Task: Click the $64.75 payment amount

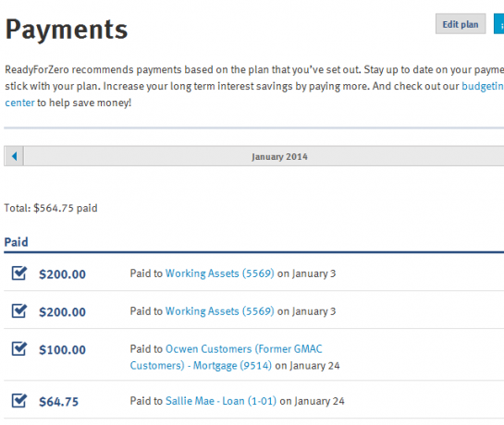Action: coord(59,402)
